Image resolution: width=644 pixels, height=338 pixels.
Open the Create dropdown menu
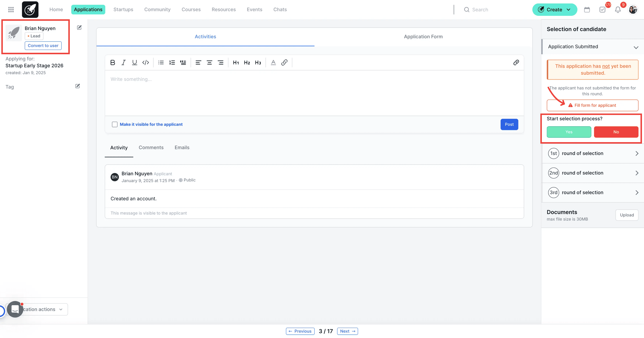[554, 10]
